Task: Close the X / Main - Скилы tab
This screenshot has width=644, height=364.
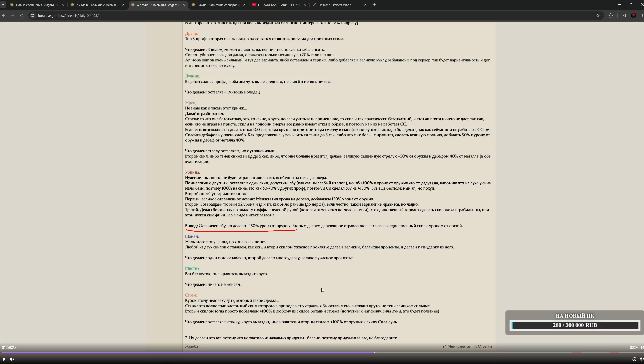Action: [184, 5]
